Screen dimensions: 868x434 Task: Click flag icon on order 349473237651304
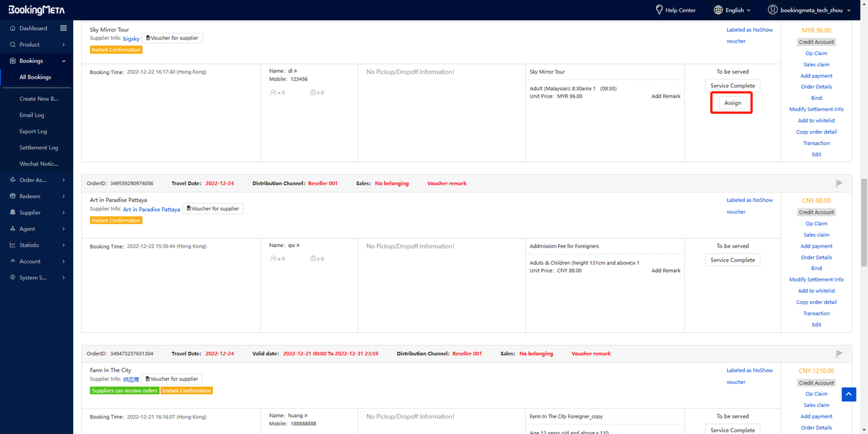pos(839,353)
